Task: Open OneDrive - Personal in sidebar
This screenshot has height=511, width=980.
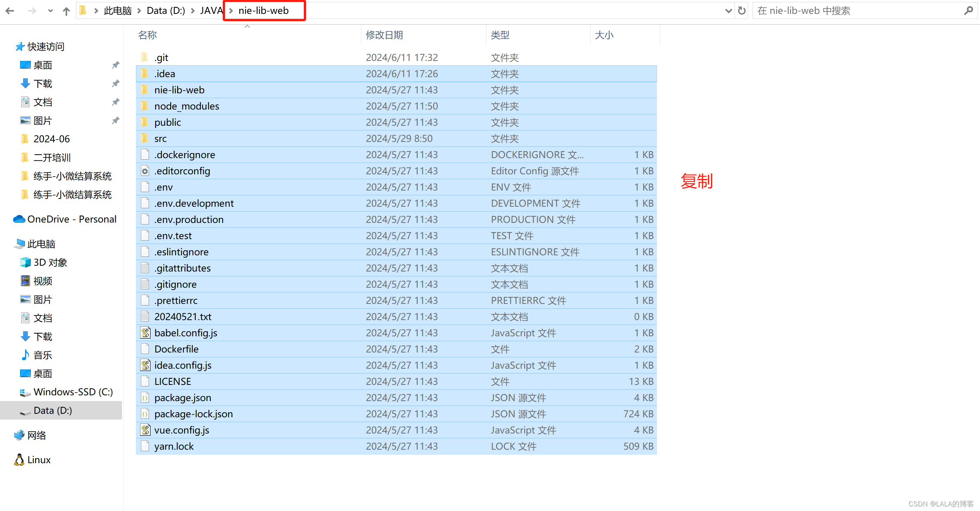Action: [x=72, y=219]
